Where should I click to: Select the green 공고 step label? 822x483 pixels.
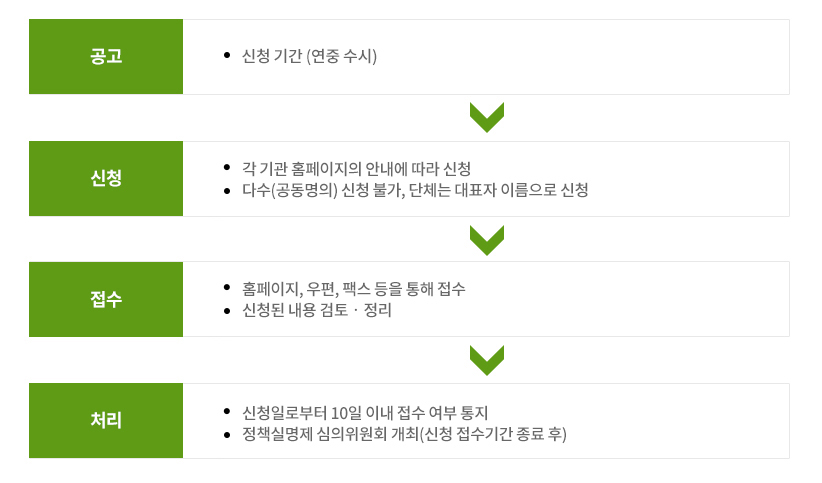point(106,56)
